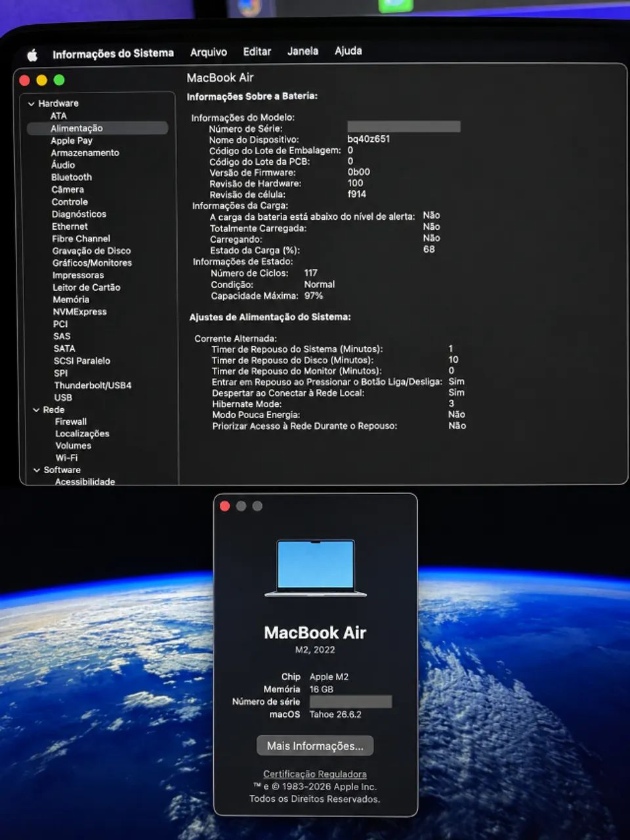630x840 pixels.
Task: Click the Mais Informações button
Action: click(x=315, y=746)
